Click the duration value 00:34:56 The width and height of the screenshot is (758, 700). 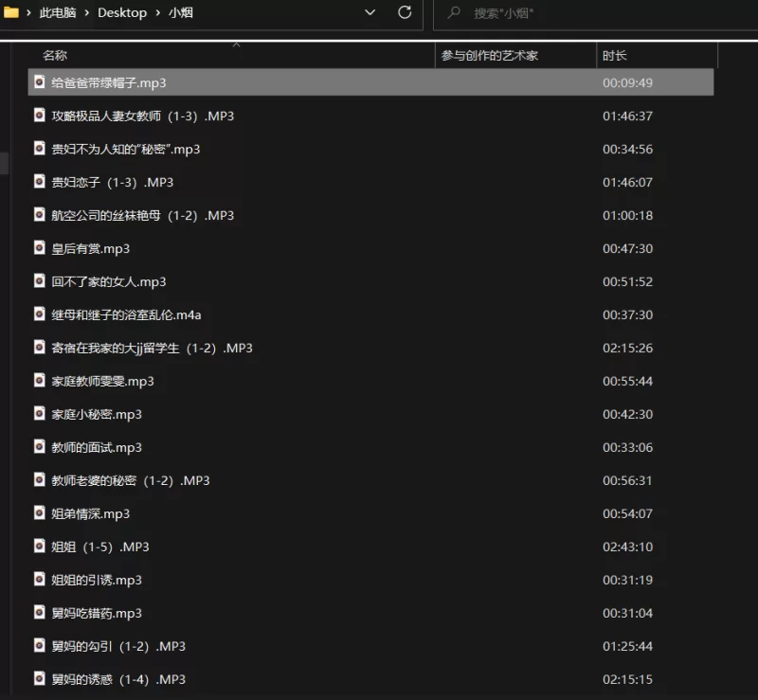pos(627,149)
